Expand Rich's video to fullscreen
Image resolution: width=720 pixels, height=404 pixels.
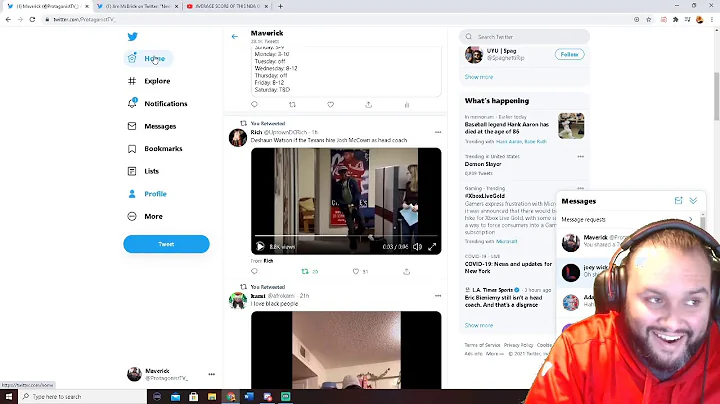pyautogui.click(x=432, y=247)
